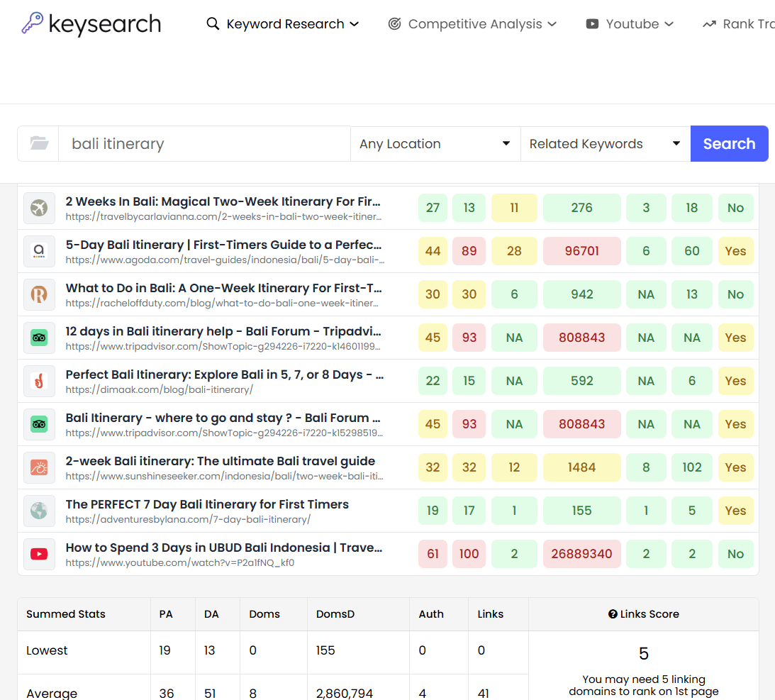Click the trending arrow icon beside Rank
Viewport: 775px width, 700px height.
[709, 23]
